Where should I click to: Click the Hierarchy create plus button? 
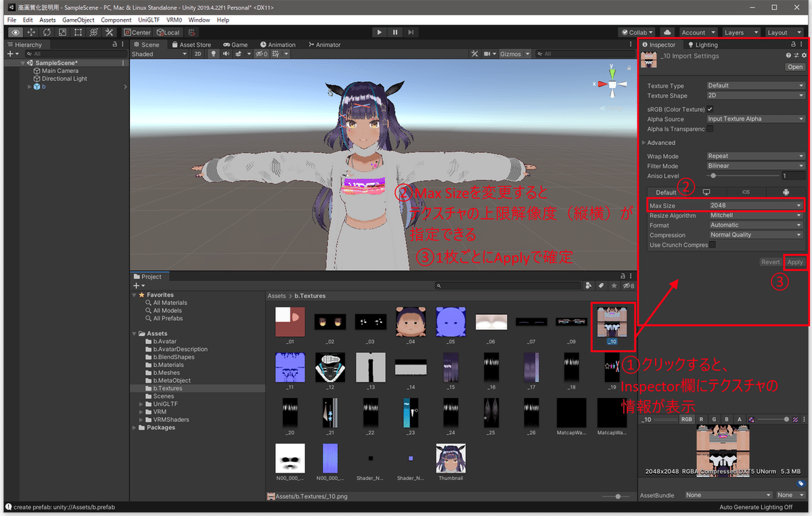pyautogui.click(x=12, y=53)
